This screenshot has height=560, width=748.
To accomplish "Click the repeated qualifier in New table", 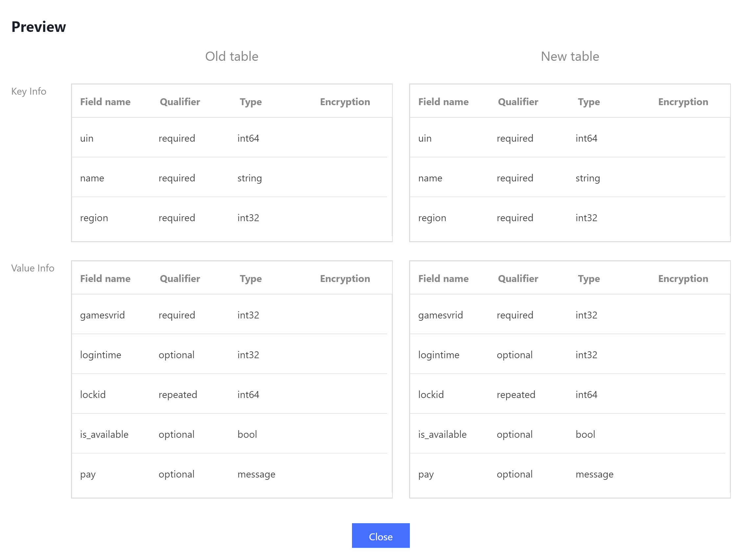I will 516,395.
